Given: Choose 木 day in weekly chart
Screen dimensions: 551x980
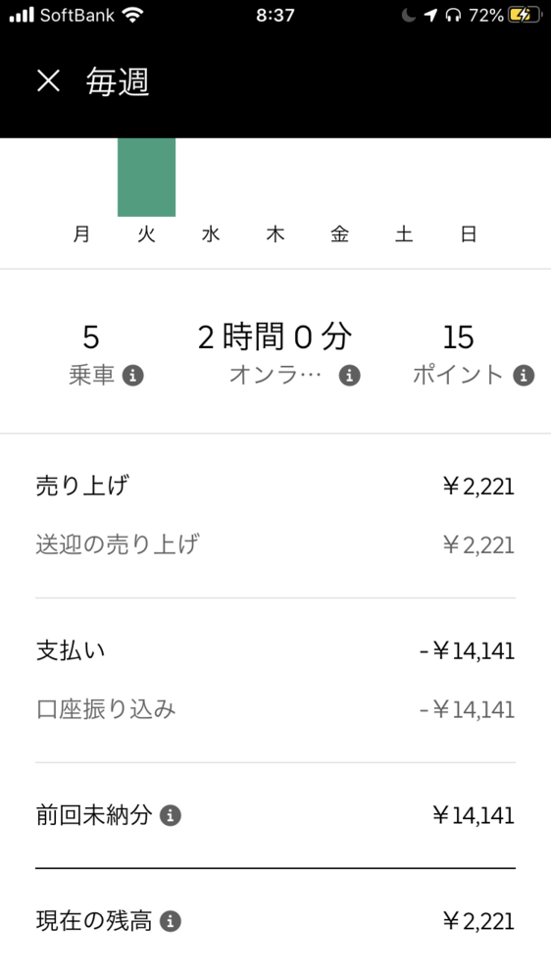Looking at the screenshot, I should pyautogui.click(x=275, y=234).
